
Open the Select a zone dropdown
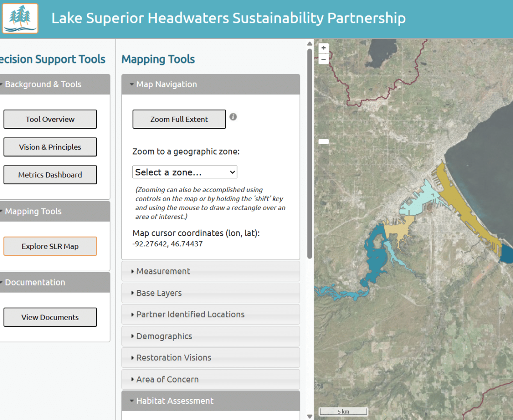[185, 172]
